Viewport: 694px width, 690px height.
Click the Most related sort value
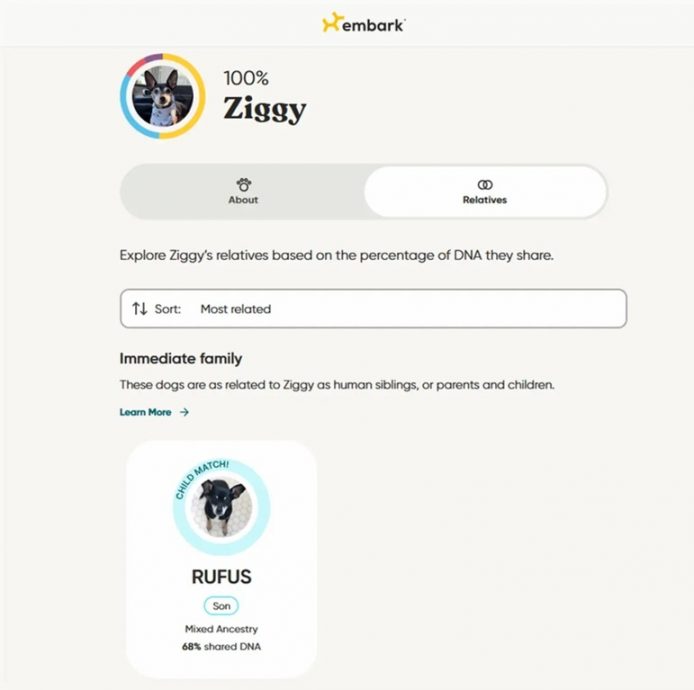235,309
